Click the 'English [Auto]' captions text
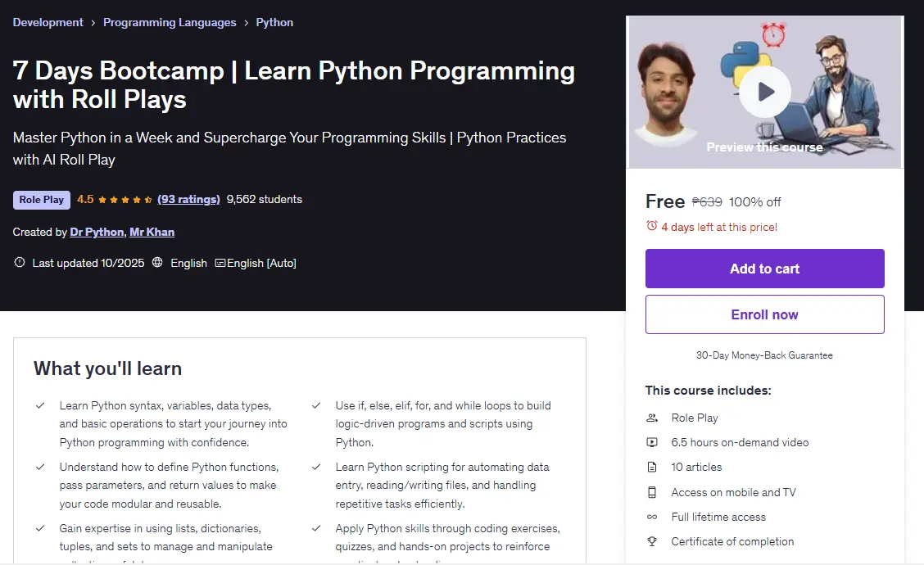Image resolution: width=924 pixels, height=565 pixels. coord(261,263)
